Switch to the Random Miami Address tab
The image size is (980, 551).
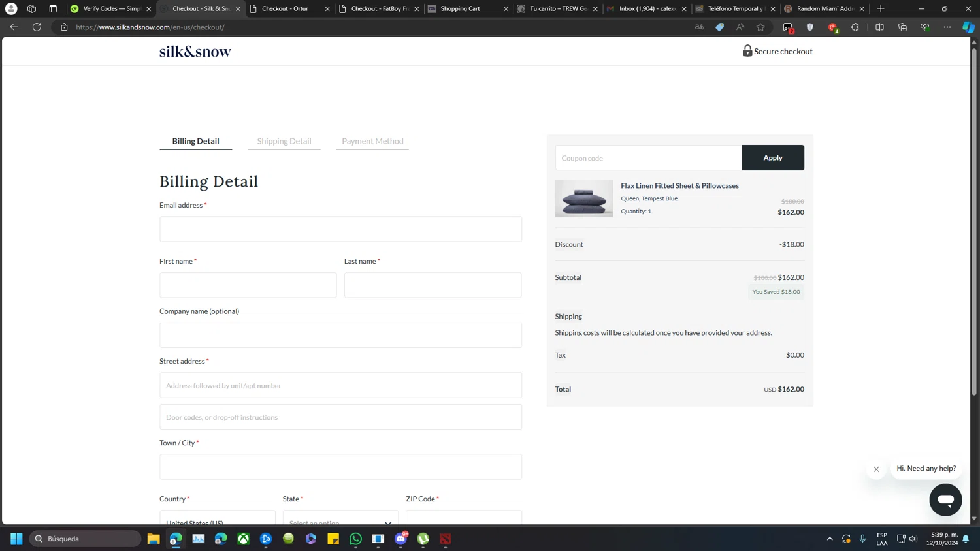(825, 8)
